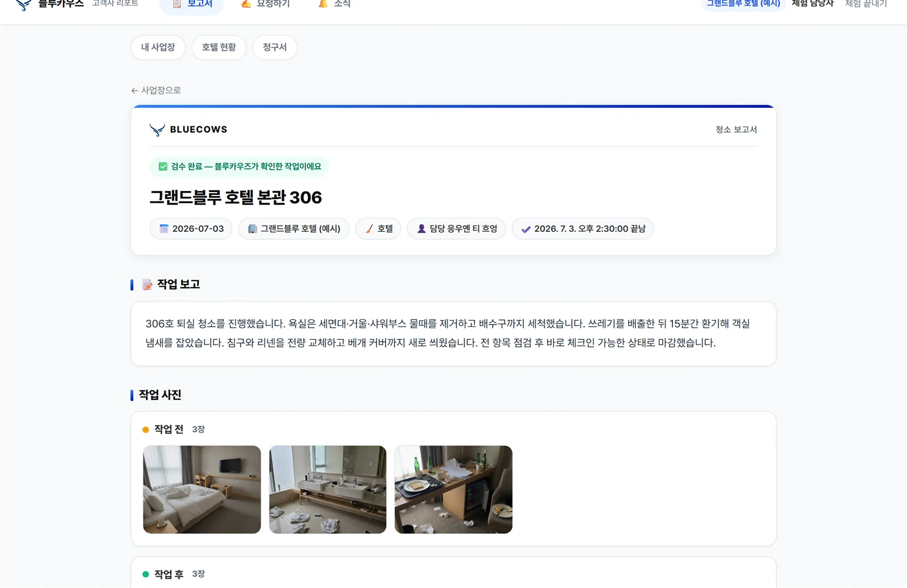Select the 호텔 현황 pill
907x588 pixels.
pos(219,48)
